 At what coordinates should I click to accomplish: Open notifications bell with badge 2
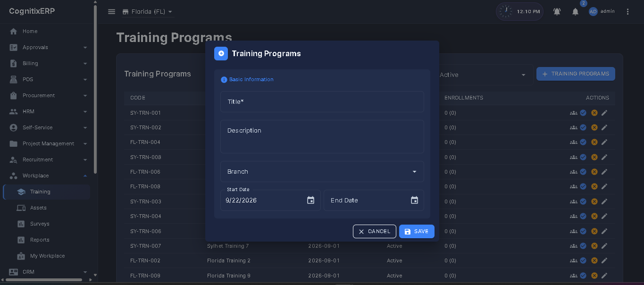coord(576,12)
